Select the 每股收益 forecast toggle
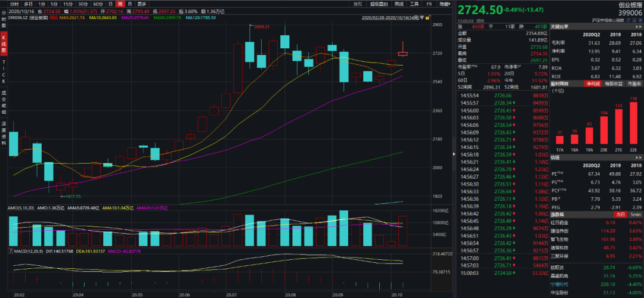644x298 pixels. pyautogui.click(x=613, y=83)
